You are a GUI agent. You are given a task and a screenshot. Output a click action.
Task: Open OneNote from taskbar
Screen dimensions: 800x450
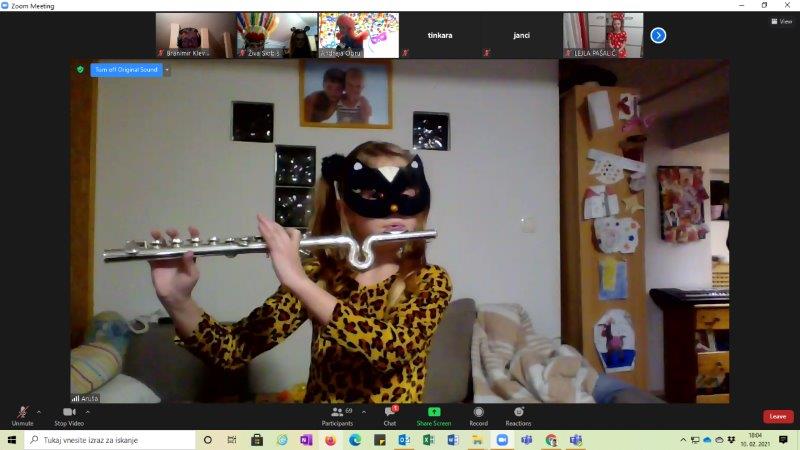coord(306,440)
